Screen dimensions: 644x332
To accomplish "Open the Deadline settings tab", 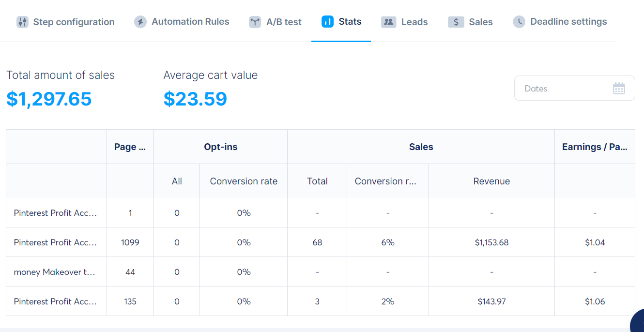I will pos(568,22).
